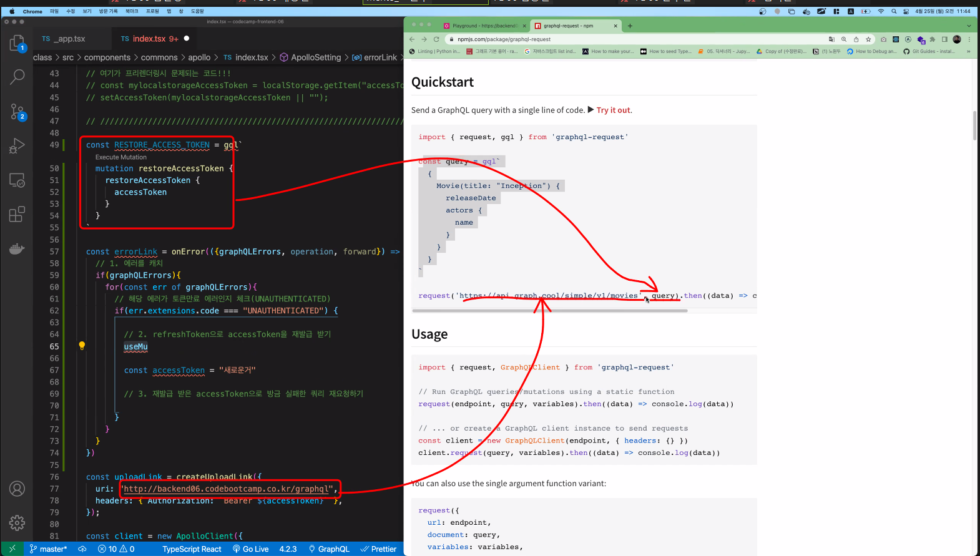Open Linting | Python bookmark
This screenshot has width=980, height=556.
434,51
